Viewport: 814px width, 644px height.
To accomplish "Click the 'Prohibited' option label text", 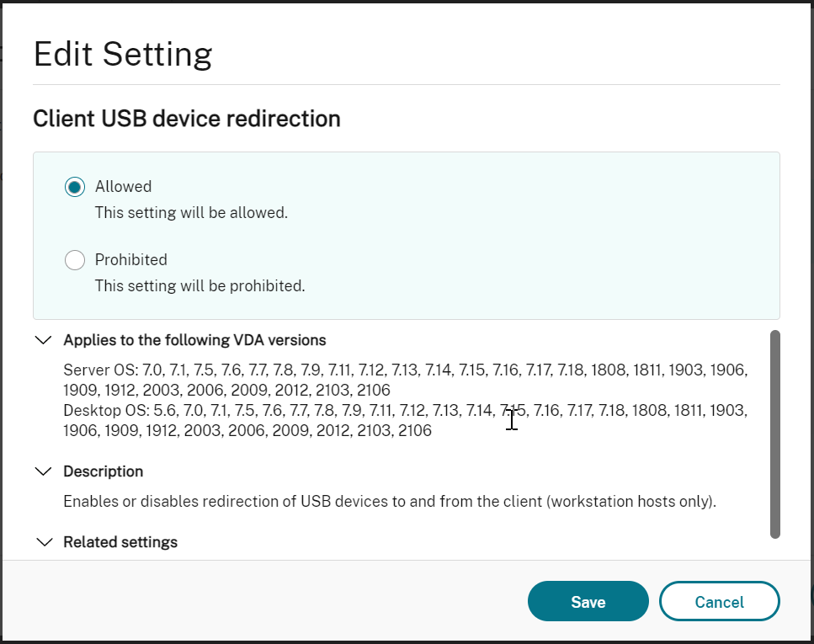I will pyautogui.click(x=130, y=260).
